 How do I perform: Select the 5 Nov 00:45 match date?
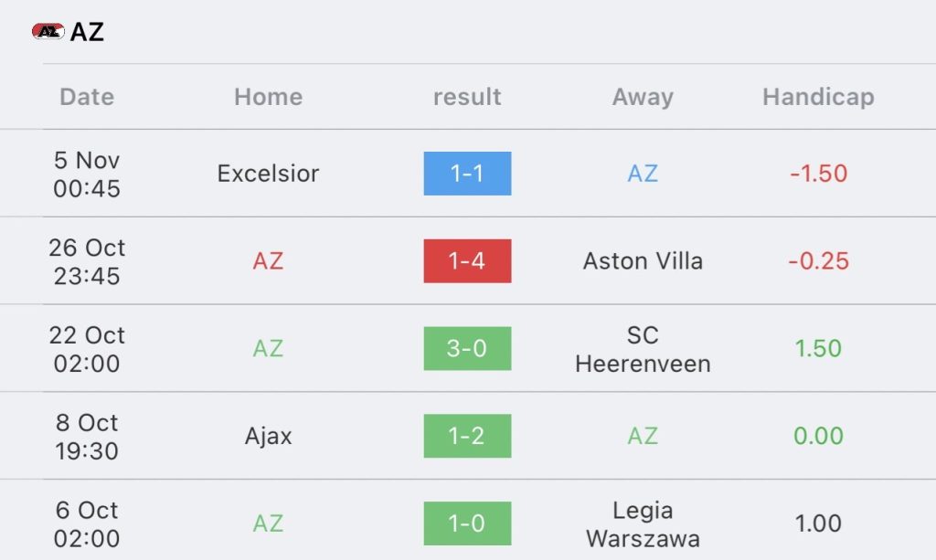pyautogui.click(x=87, y=174)
